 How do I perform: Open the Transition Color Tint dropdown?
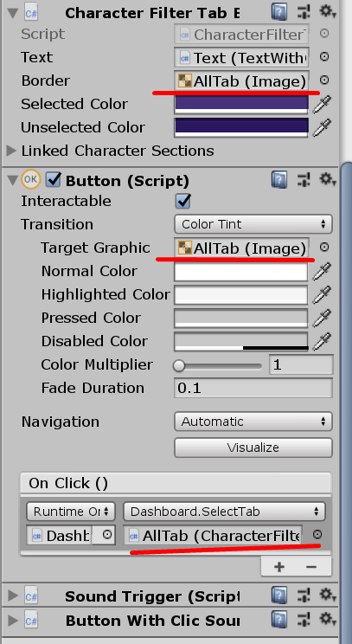tap(253, 224)
